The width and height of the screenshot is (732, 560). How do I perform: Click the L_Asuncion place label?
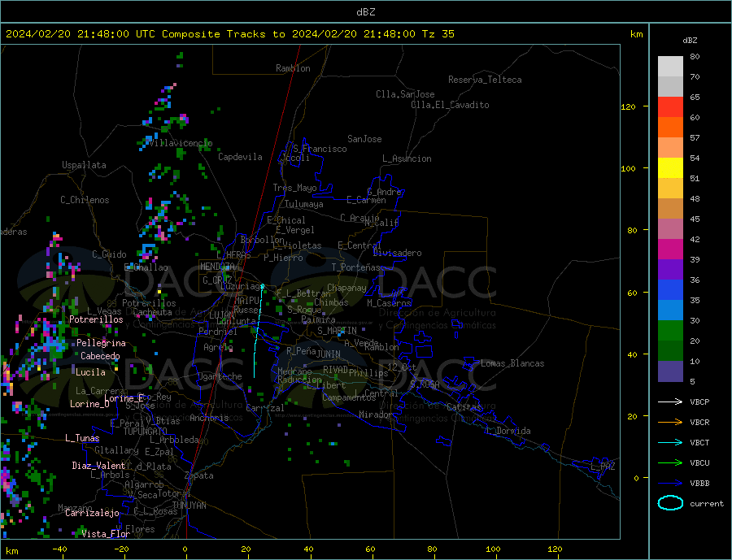coord(407,158)
